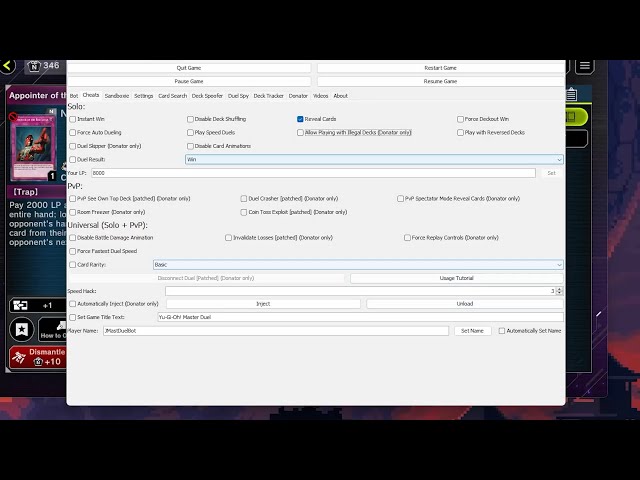Toggle Duel Crasher checkbox
Image resolution: width=640 pixels, height=480 pixels.
[x=244, y=199]
